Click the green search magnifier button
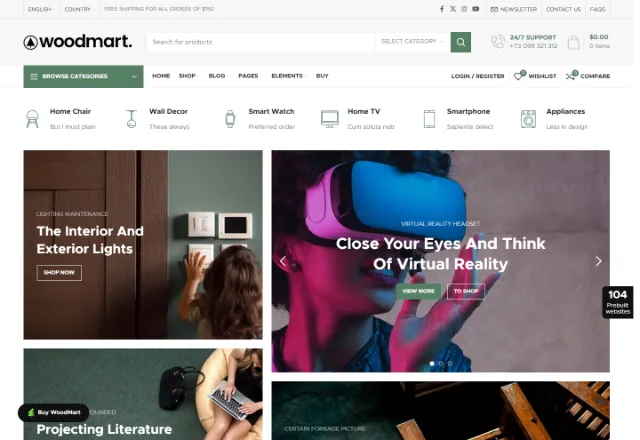The image size is (640, 440). coord(461,42)
